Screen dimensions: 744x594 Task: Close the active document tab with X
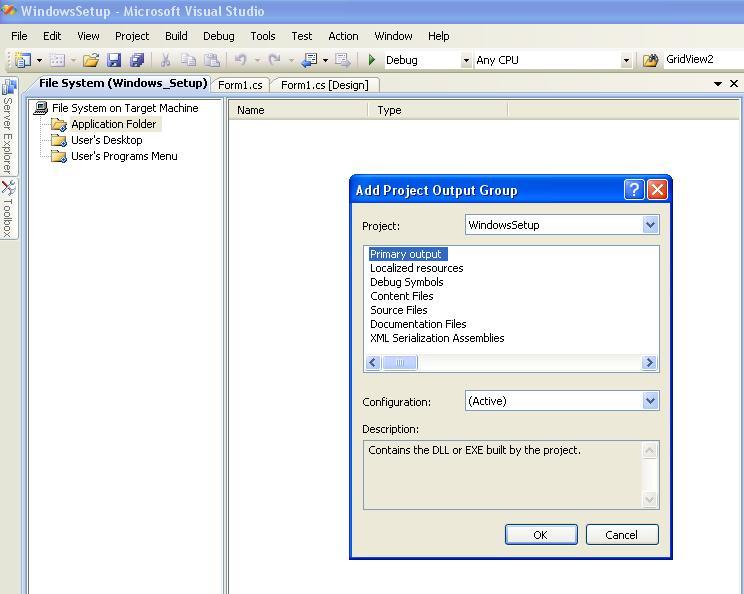point(734,84)
